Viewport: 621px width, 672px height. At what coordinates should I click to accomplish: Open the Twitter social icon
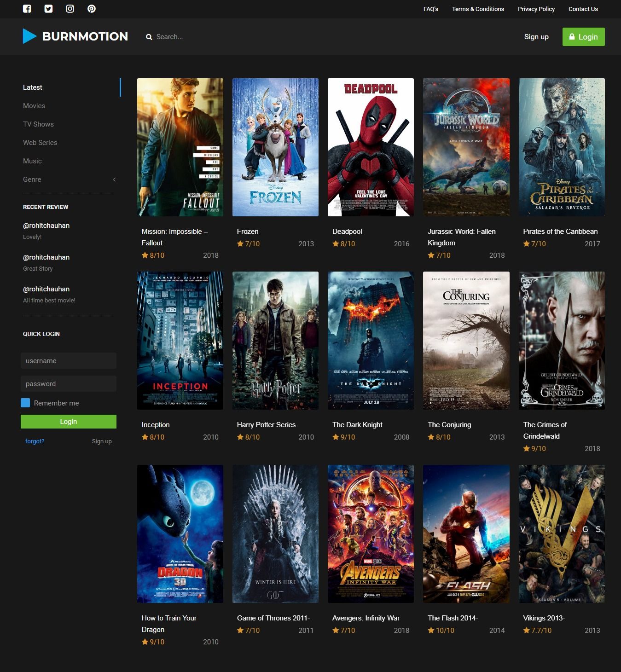pos(48,9)
